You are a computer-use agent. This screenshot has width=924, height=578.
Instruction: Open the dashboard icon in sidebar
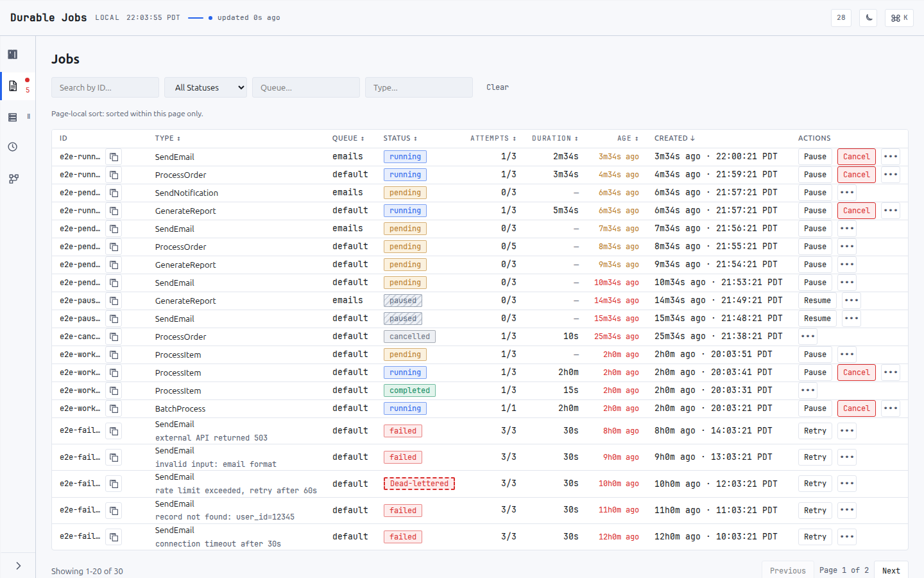pyautogui.click(x=13, y=55)
